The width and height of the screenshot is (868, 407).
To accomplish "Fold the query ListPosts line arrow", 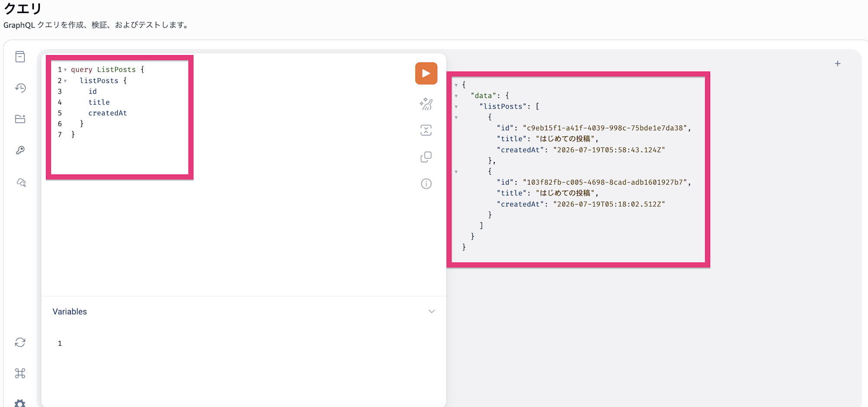I will tap(66, 70).
